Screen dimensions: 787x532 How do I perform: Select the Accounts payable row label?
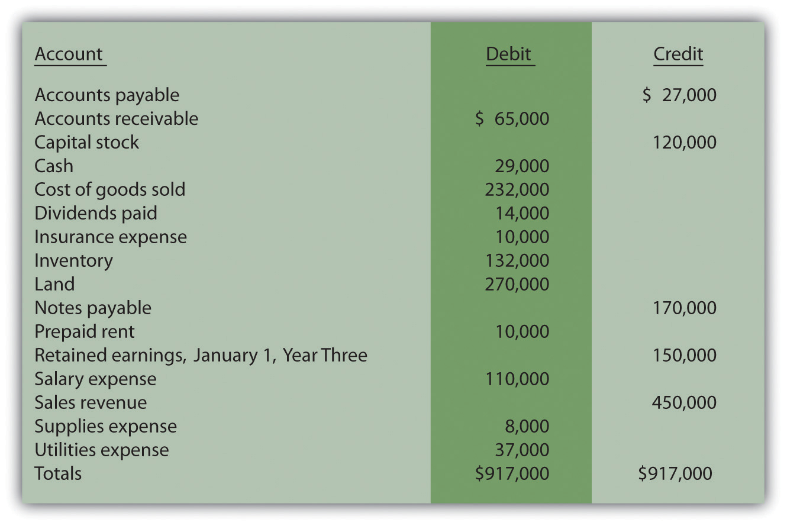pos(107,95)
